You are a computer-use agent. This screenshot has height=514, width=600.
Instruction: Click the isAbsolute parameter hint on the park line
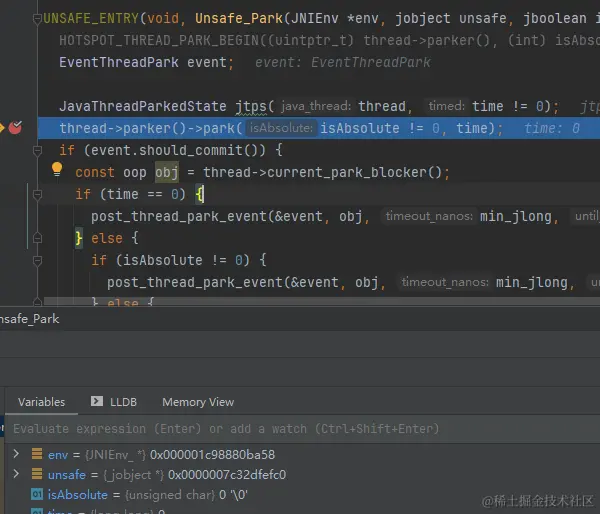point(281,128)
